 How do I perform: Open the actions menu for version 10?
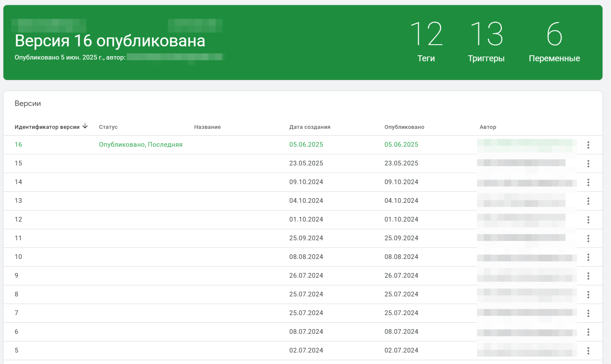click(588, 257)
